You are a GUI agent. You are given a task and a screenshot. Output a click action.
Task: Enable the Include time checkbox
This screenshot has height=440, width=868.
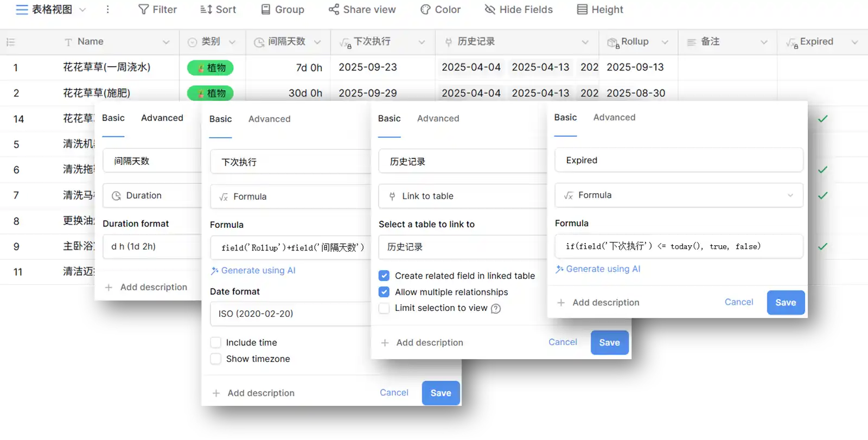[216, 342]
